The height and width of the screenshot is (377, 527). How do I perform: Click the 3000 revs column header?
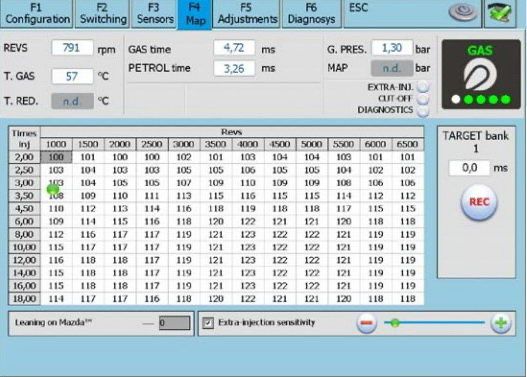[x=184, y=144]
